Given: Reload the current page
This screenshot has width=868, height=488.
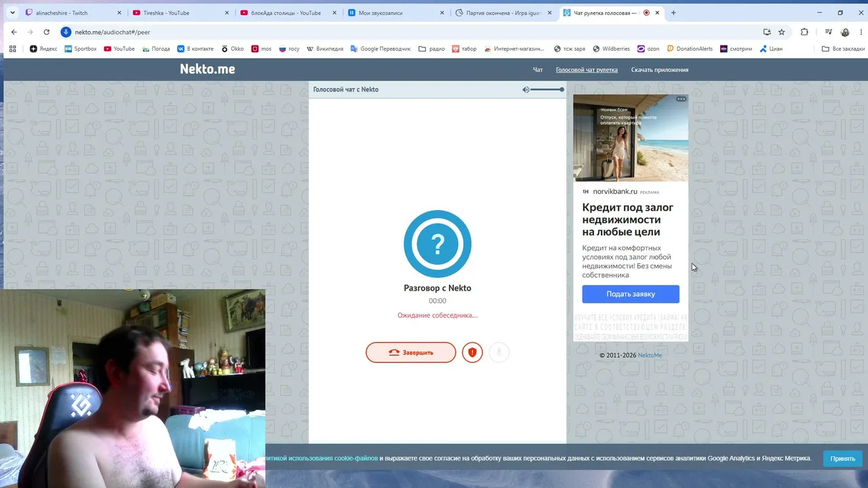Looking at the screenshot, I should pos(46,32).
